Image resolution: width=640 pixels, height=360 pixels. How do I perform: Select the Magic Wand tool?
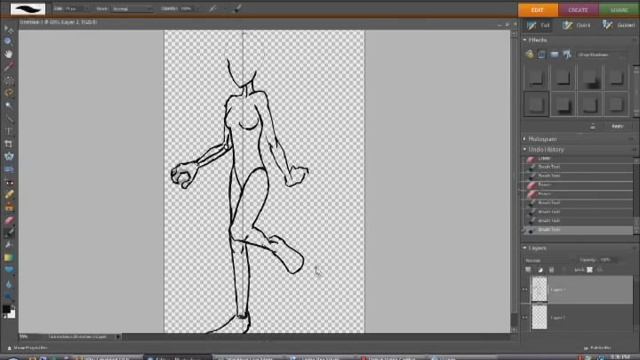(8, 105)
